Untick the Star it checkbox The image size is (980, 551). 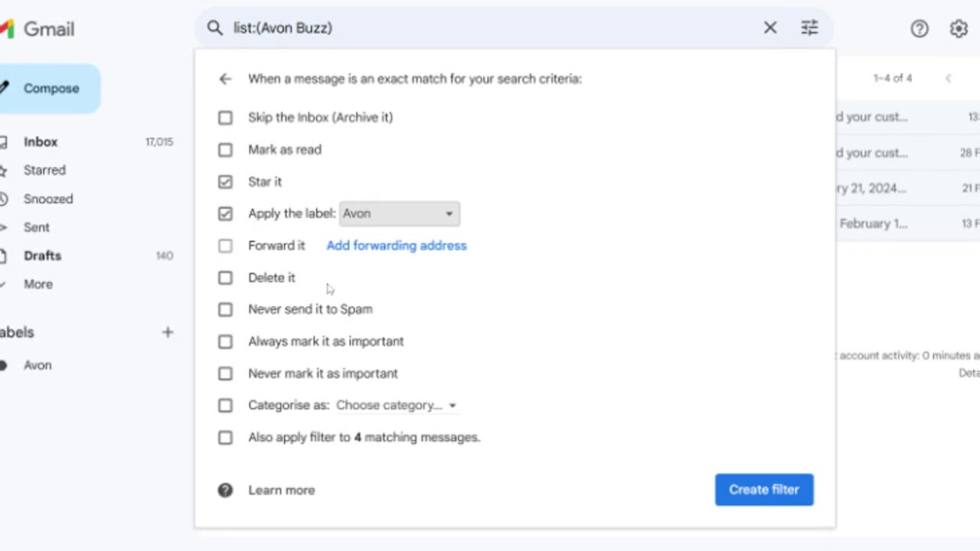[225, 182]
